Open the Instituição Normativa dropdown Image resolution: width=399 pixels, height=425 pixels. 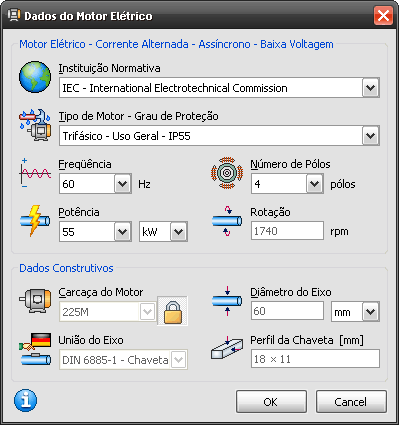click(x=371, y=88)
